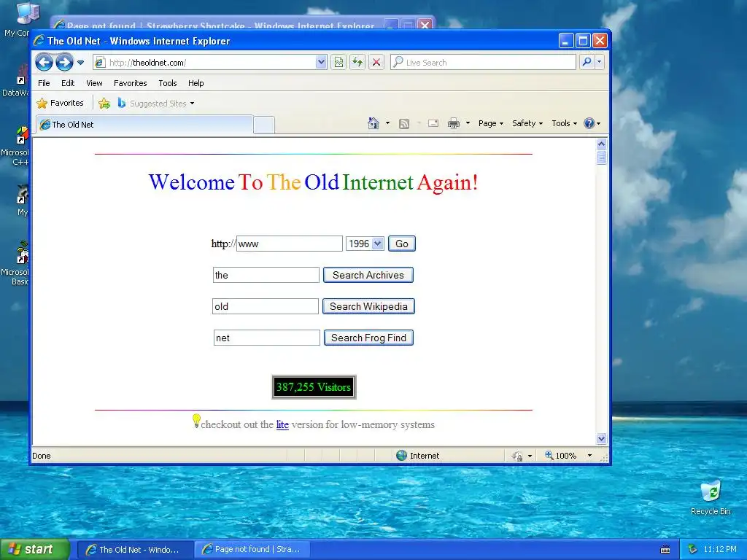747x560 pixels.
Task: Click the keyboard icon in system tray
Action: click(665, 550)
